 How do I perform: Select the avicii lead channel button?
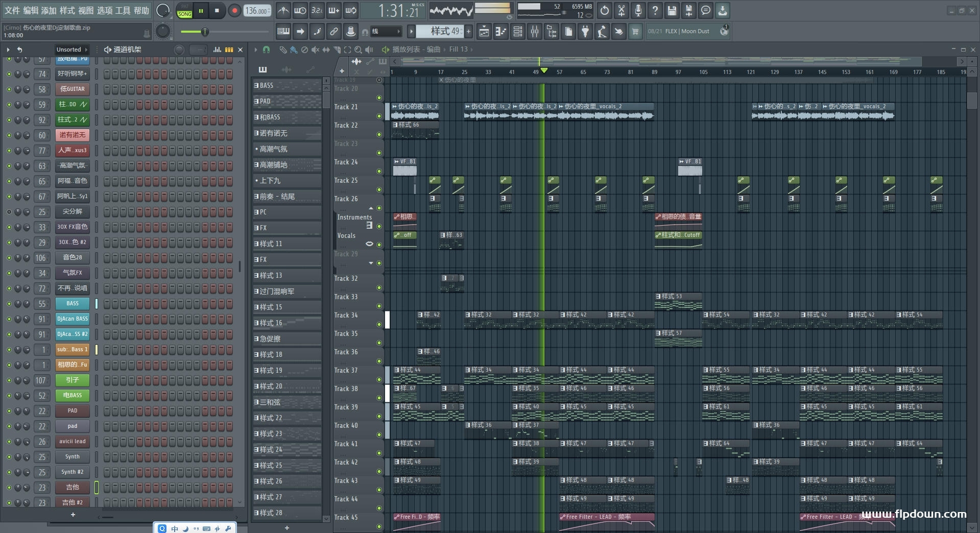(73, 442)
